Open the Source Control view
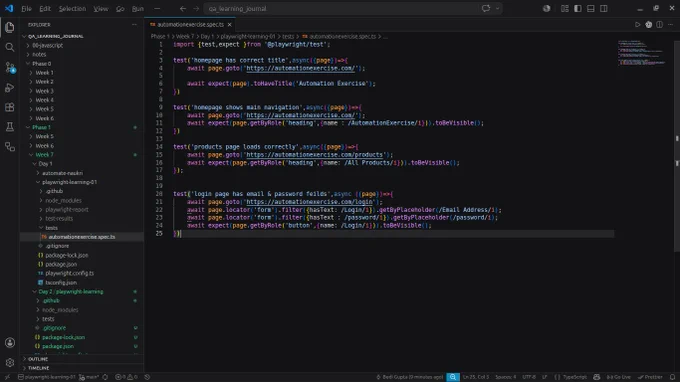Viewport: 680px width, 382px height. tap(10, 67)
